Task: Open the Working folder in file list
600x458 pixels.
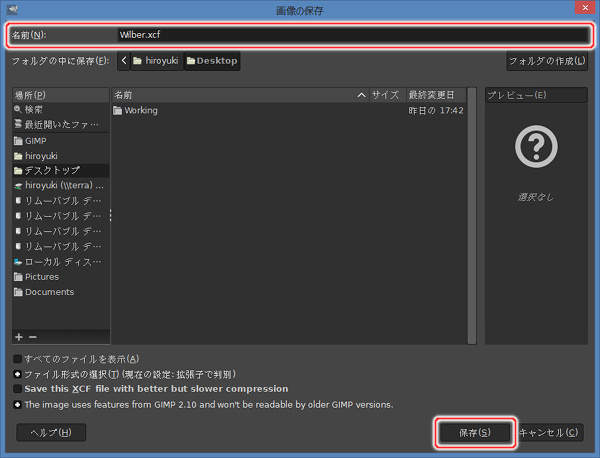Action: click(x=289, y=111)
